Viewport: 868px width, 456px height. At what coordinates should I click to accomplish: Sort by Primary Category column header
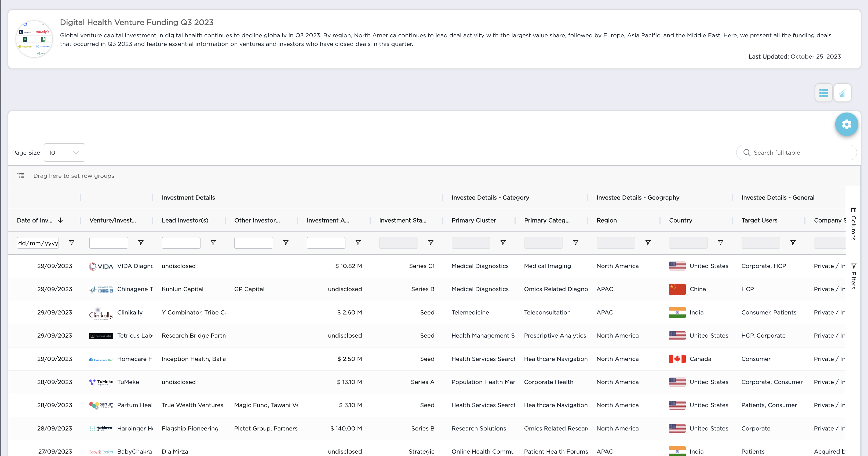click(547, 220)
